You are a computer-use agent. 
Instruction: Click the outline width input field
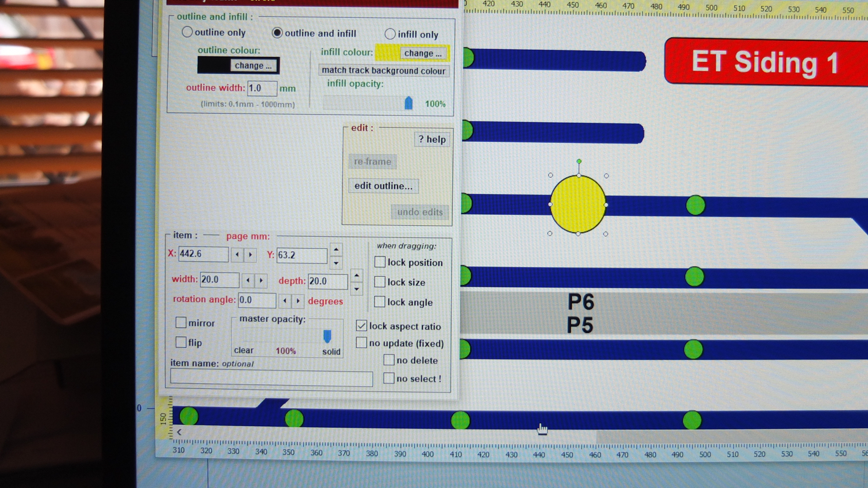[x=262, y=88]
